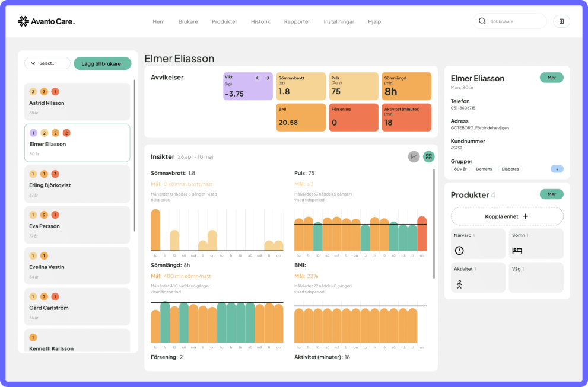Click the red Aktivitet (minuter) deviation tile
The image size is (588, 387).
[x=406, y=117]
